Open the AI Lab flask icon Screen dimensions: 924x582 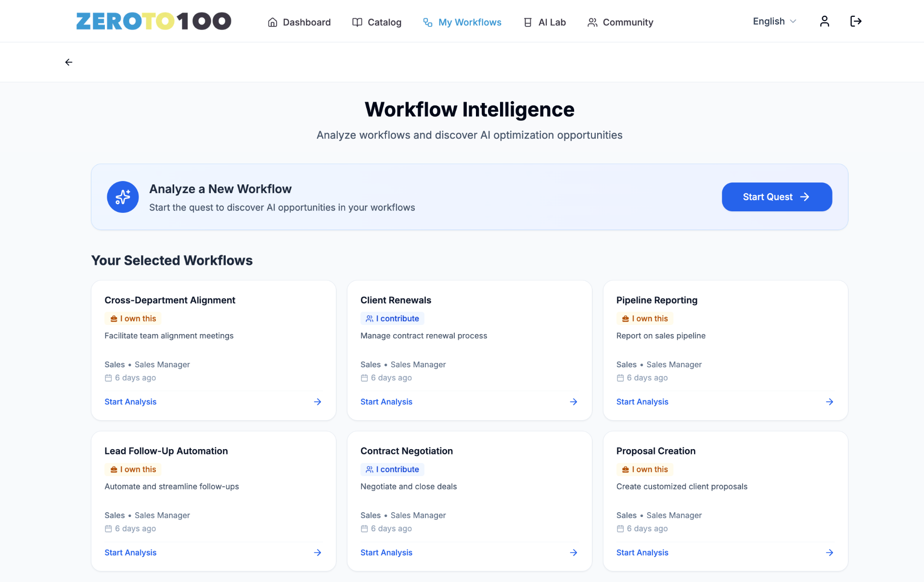point(528,22)
